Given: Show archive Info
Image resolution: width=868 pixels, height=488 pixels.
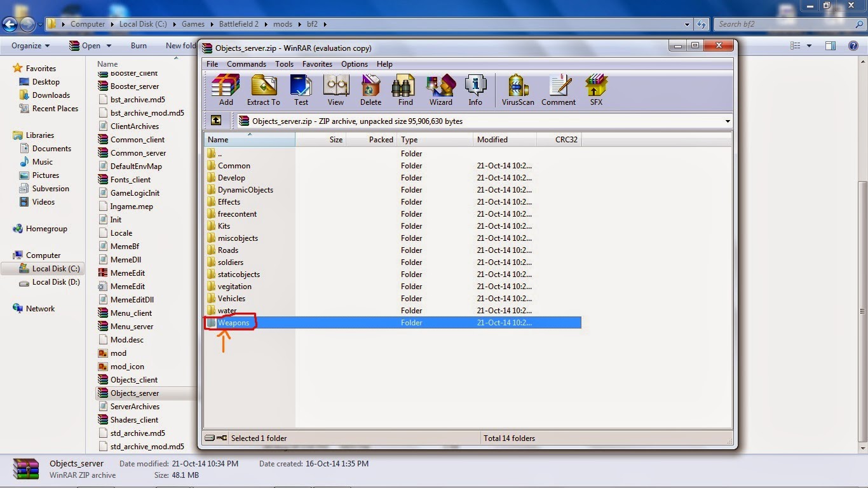Looking at the screenshot, I should pyautogui.click(x=475, y=90).
